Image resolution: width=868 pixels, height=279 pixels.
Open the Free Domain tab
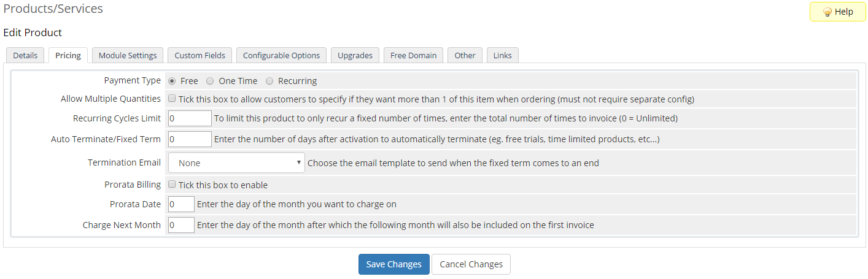(x=413, y=55)
